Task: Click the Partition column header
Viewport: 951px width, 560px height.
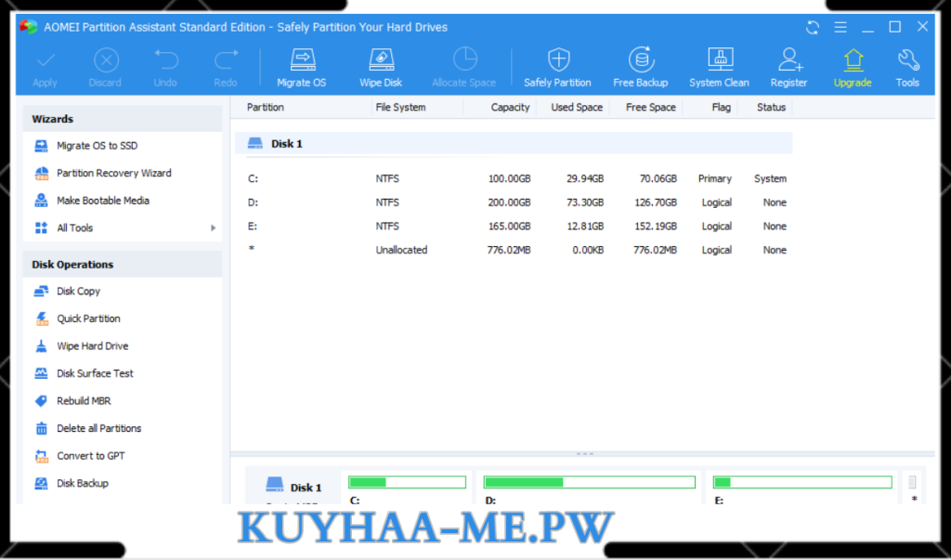Action: tap(266, 108)
